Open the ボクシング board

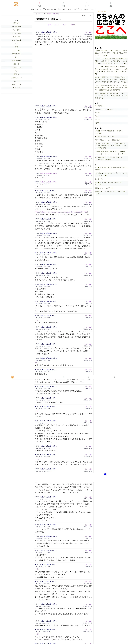click(17, 88)
